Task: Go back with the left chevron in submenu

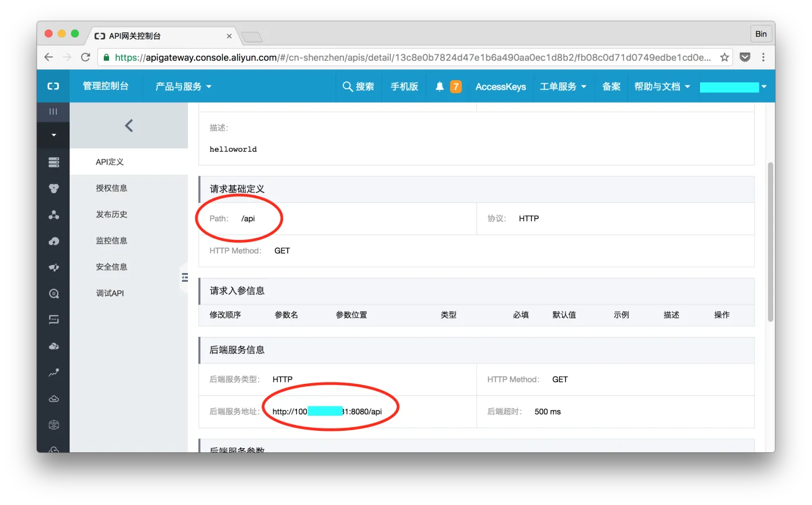Action: pos(129,125)
